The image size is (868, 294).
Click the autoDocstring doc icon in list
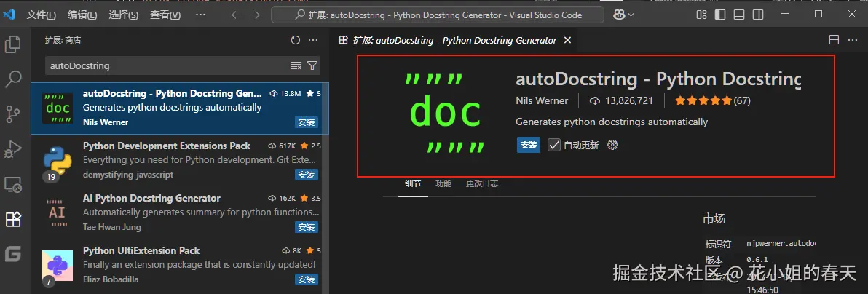[58, 108]
